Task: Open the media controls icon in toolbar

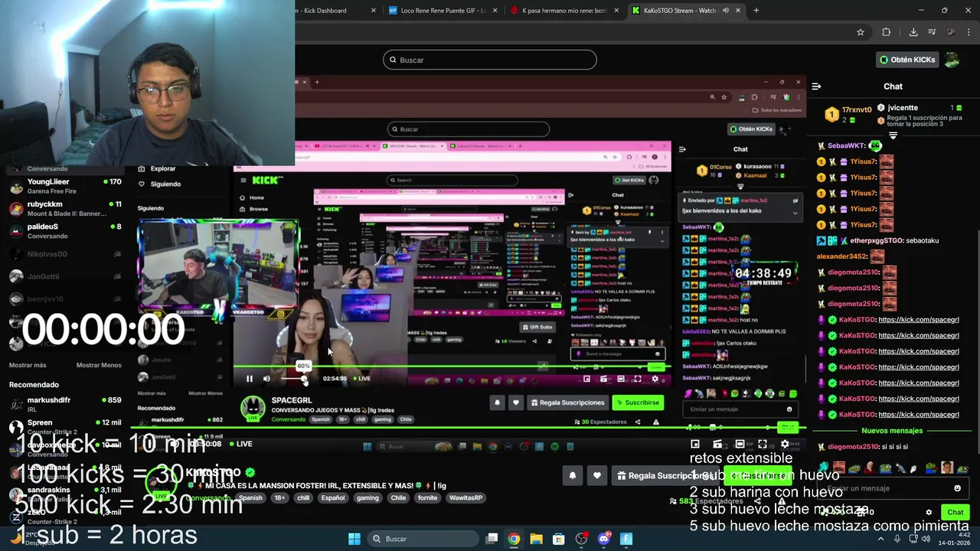Action: pyautogui.click(x=933, y=32)
